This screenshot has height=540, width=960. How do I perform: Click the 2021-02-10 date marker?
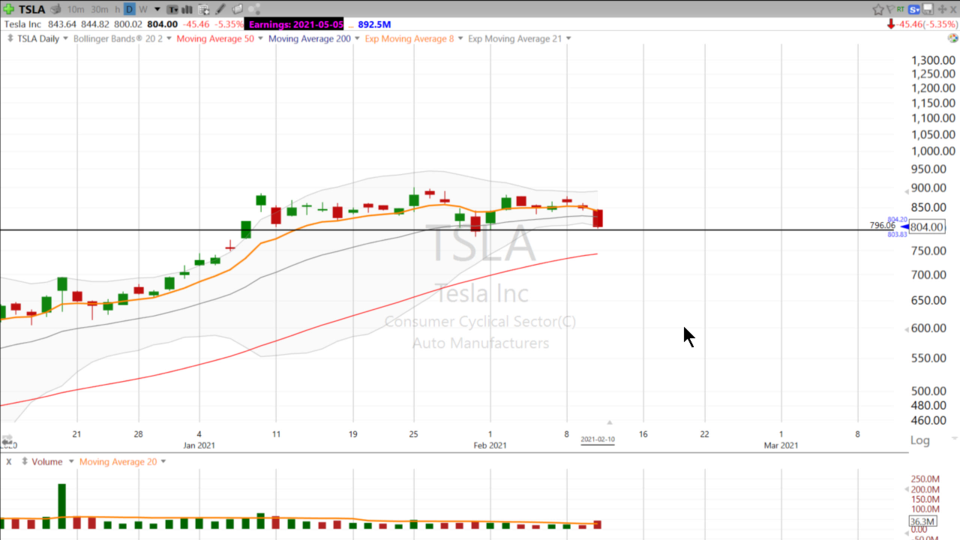[598, 440]
